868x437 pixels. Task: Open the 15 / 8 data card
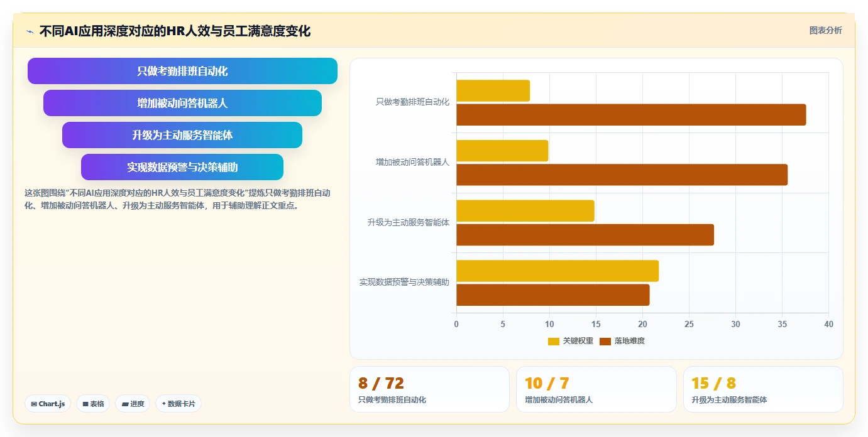pos(763,389)
